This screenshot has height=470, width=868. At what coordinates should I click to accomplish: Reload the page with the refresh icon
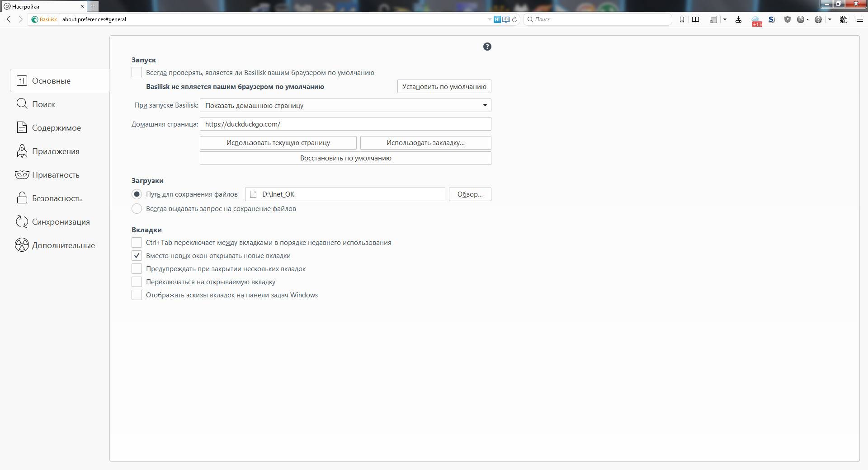point(514,19)
